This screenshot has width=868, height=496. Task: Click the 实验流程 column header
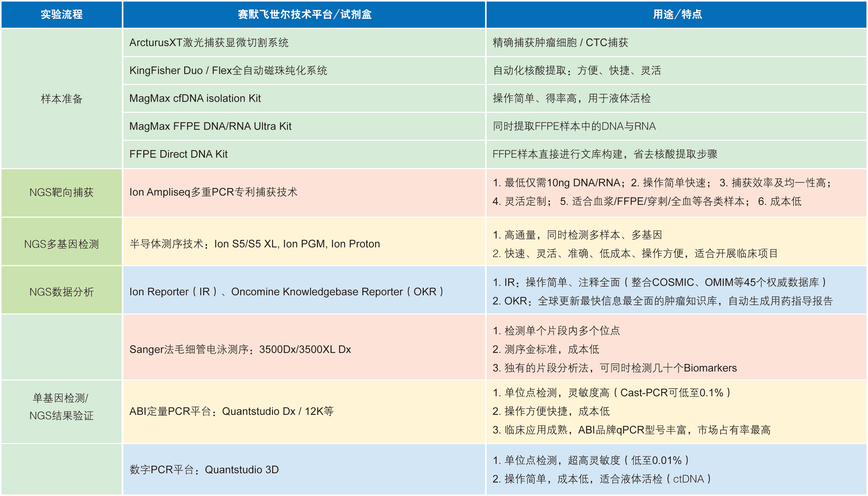click(x=62, y=14)
